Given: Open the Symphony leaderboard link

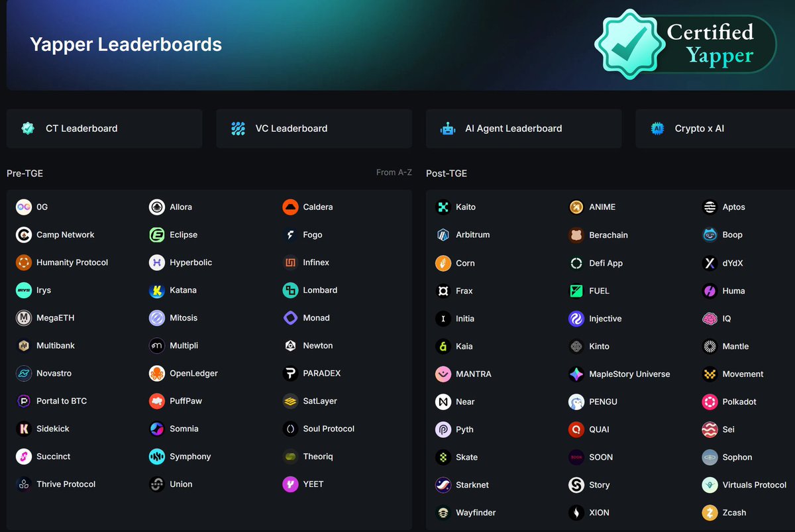Looking at the screenshot, I should [180, 457].
